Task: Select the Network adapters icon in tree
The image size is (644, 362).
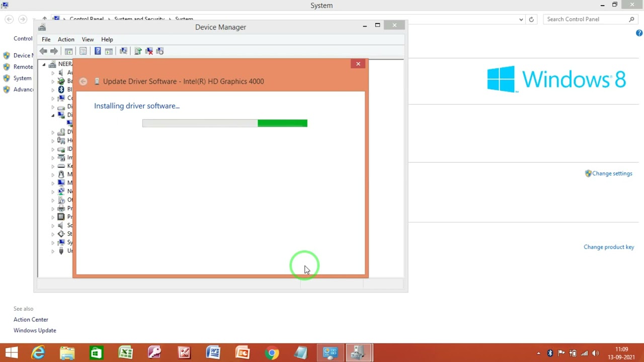Action: pos(61,191)
